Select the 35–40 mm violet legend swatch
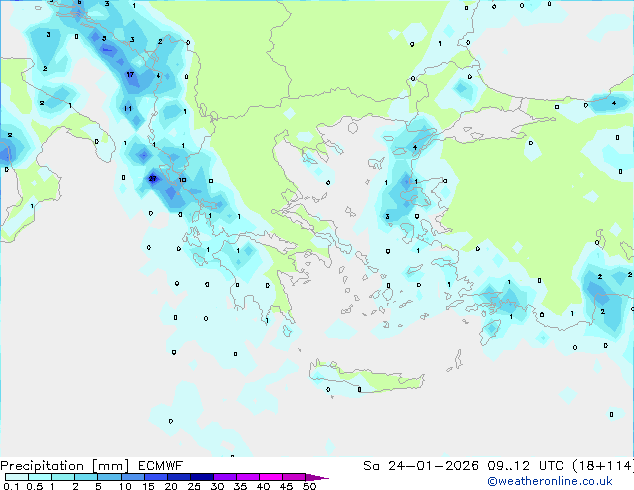The width and height of the screenshot is (634, 490). 248,477
